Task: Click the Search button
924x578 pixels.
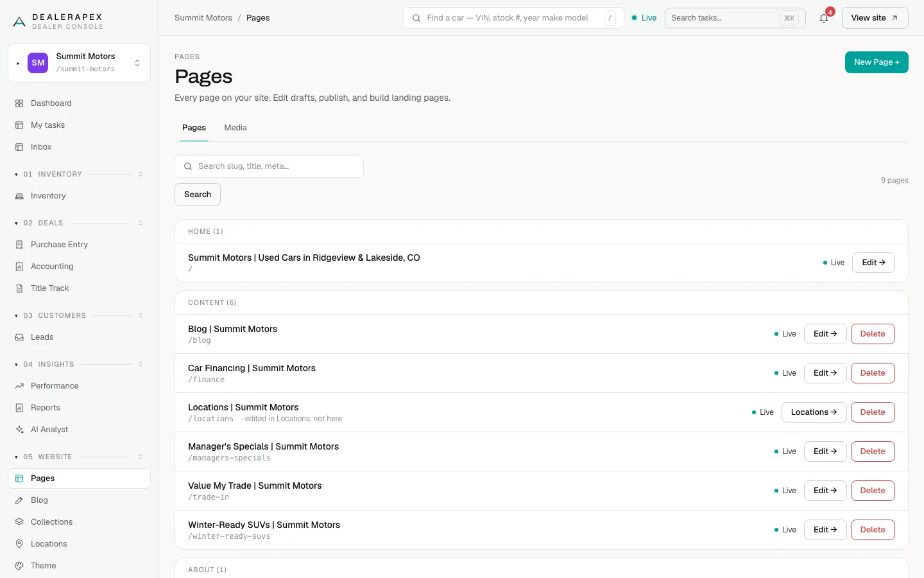Action: 198,195
